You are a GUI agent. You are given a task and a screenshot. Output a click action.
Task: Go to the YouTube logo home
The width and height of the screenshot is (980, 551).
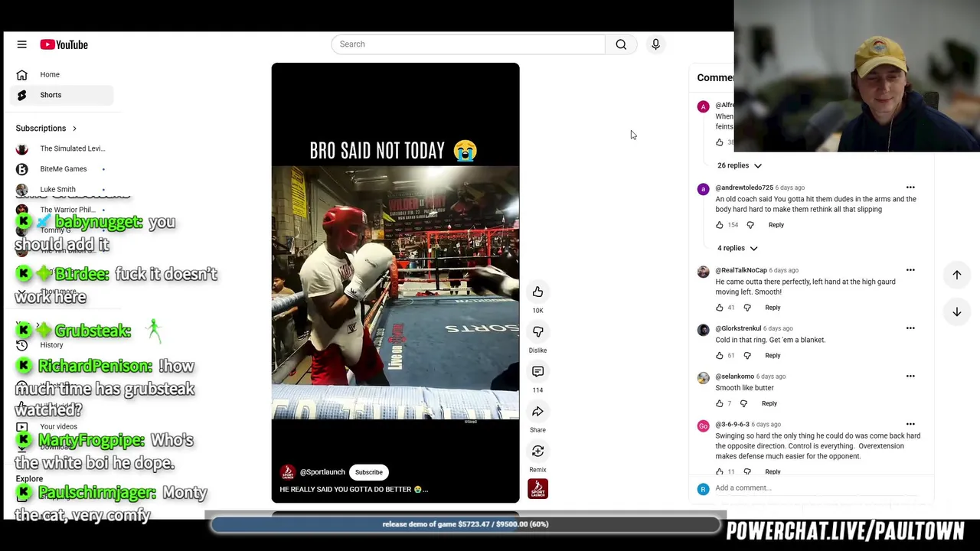(x=64, y=44)
